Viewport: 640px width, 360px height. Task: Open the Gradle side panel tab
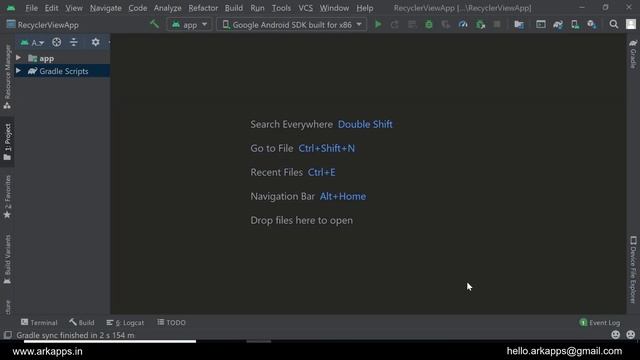click(x=633, y=53)
